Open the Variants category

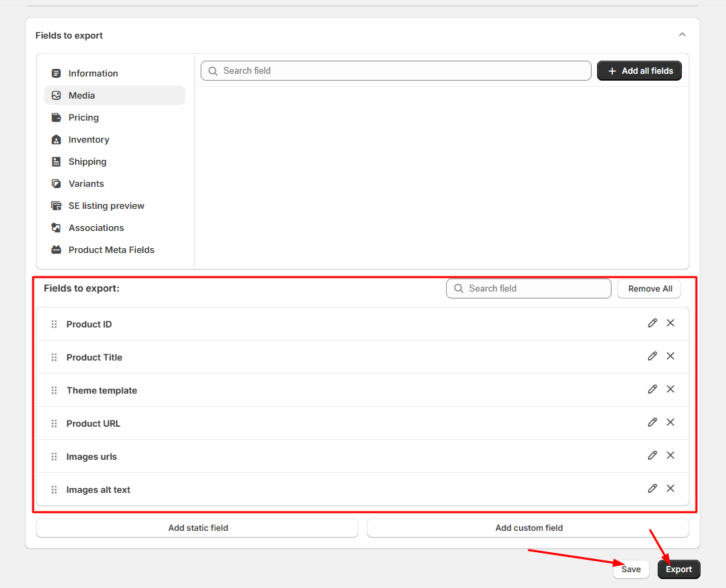coord(115,184)
